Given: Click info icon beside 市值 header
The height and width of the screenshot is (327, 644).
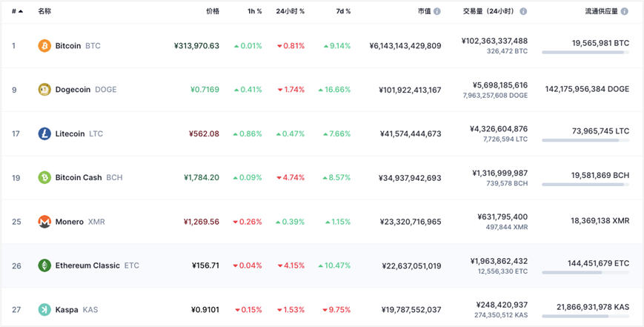Looking at the screenshot, I should 436,12.
